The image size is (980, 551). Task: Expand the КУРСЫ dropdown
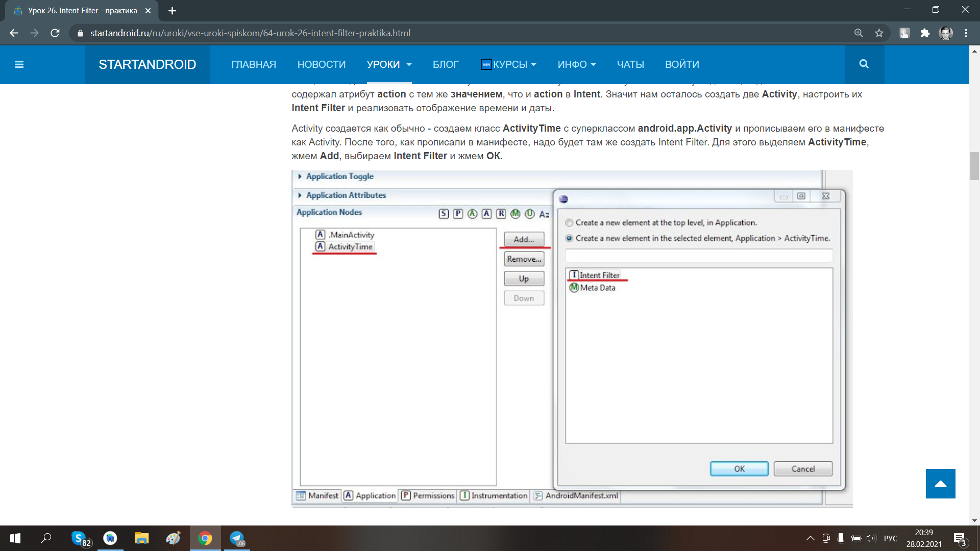click(509, 64)
